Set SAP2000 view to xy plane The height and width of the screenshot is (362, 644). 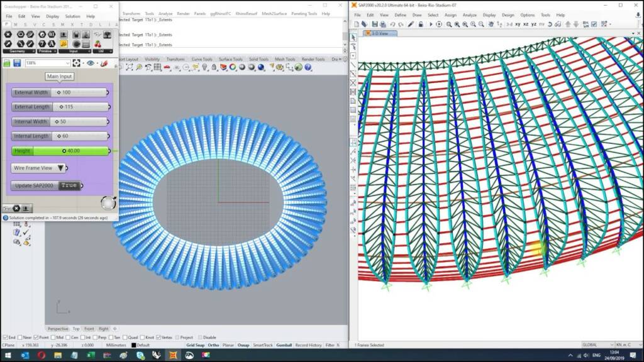(518, 25)
